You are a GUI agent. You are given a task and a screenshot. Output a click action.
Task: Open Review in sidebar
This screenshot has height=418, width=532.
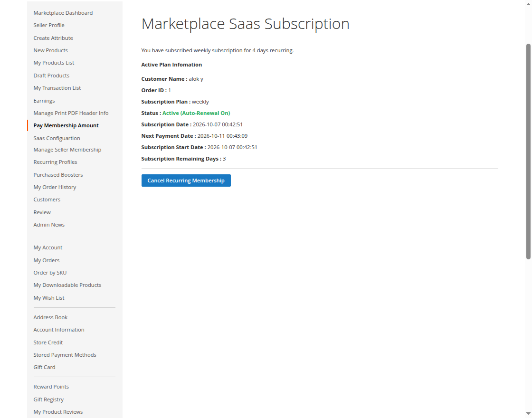[42, 212]
